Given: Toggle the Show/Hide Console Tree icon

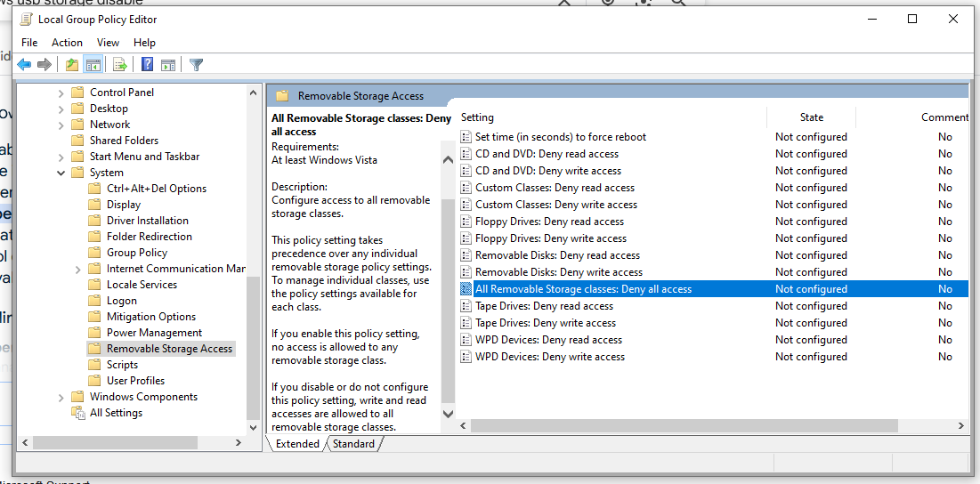Looking at the screenshot, I should coord(93,64).
